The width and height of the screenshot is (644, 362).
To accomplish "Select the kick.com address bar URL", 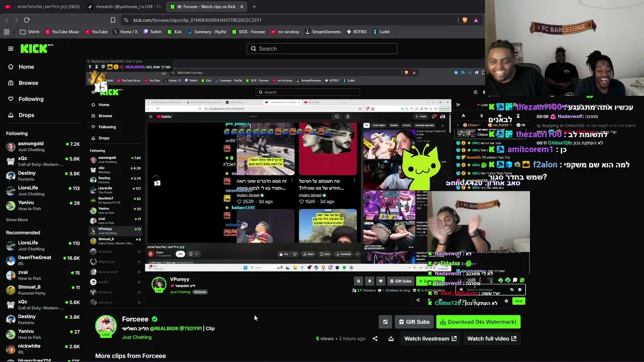I will (x=197, y=20).
